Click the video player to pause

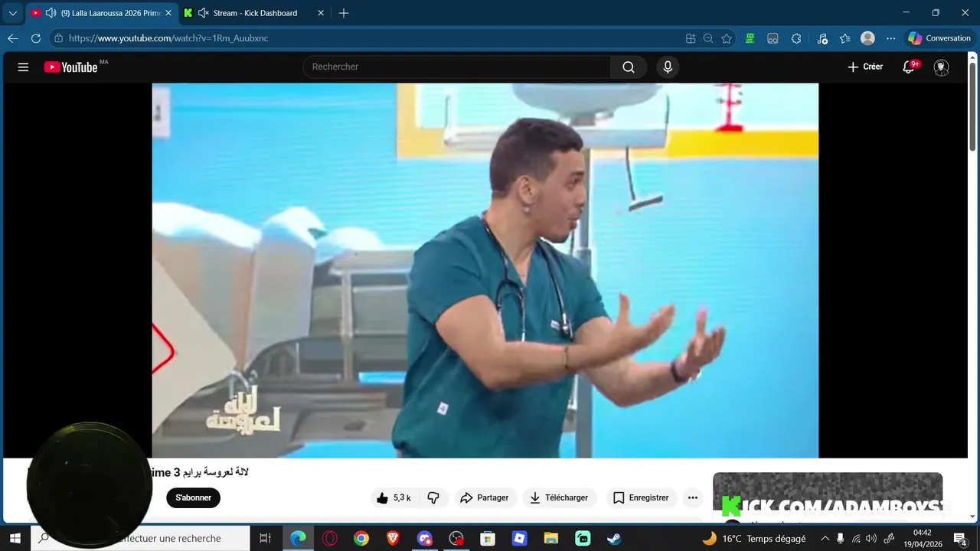[485, 271]
